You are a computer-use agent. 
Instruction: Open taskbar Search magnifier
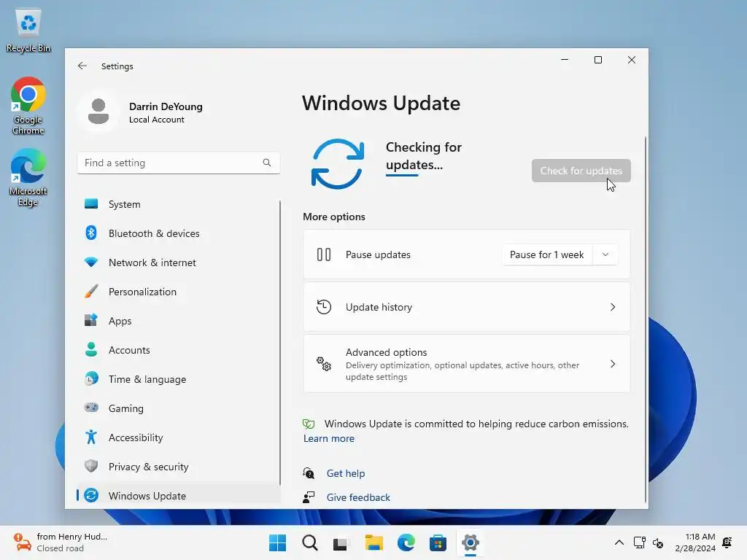309,542
